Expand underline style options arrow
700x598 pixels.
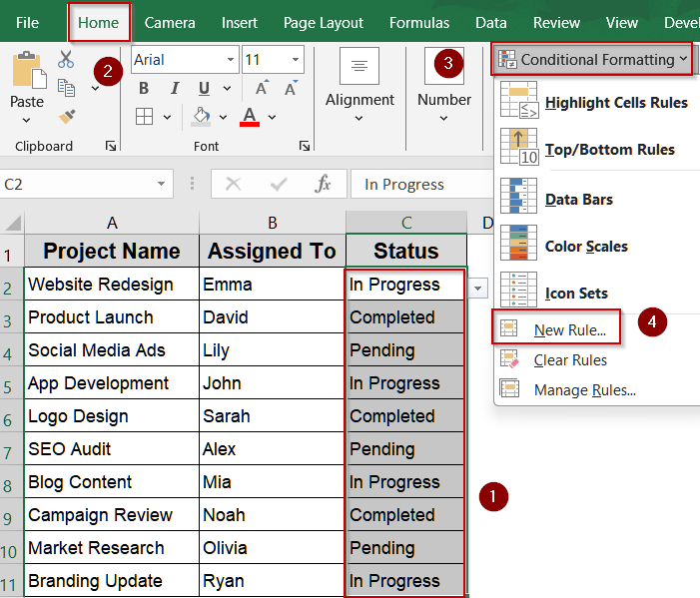coord(227,89)
